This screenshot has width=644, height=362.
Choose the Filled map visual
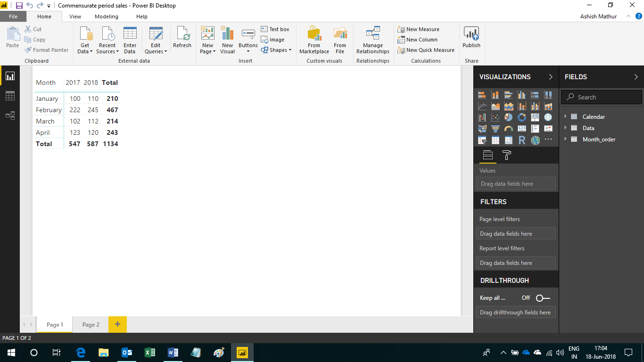(x=482, y=129)
